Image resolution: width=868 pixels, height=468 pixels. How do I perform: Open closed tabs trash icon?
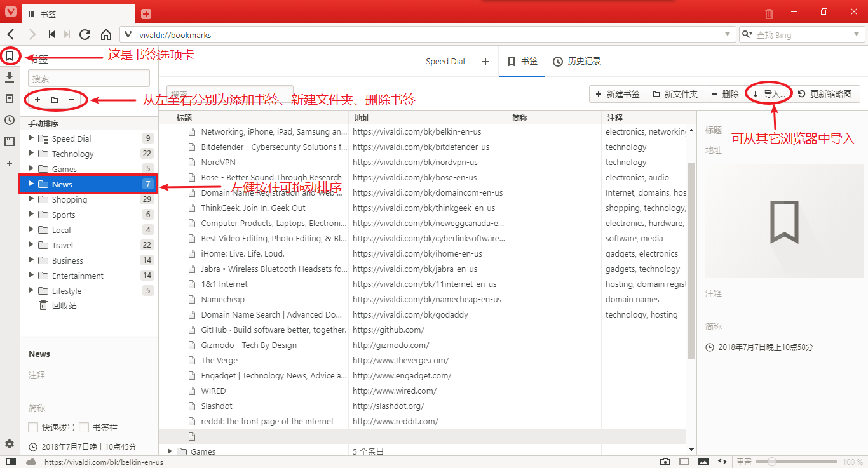tap(769, 13)
